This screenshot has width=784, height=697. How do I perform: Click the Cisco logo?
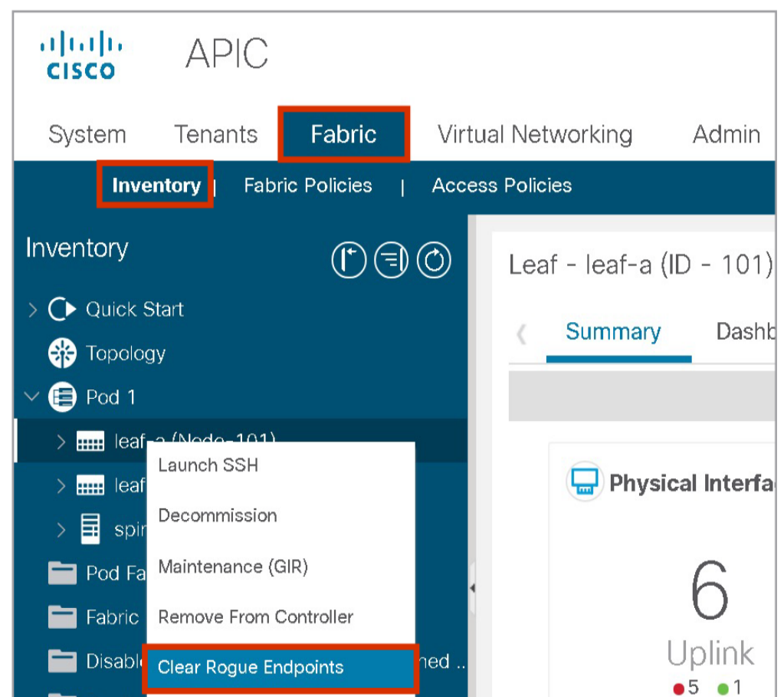(x=80, y=55)
